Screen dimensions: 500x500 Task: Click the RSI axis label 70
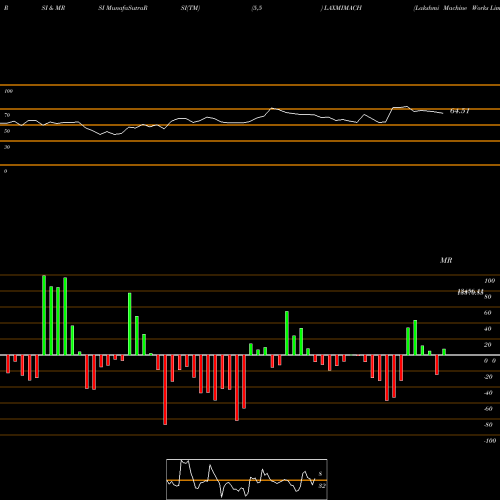(x=7, y=115)
